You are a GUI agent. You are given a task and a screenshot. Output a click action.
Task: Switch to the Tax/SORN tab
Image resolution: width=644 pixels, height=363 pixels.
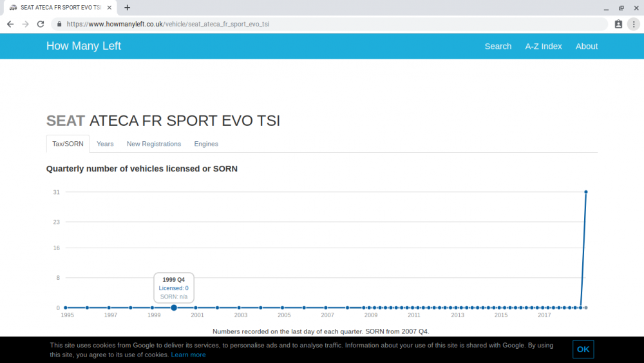68,144
